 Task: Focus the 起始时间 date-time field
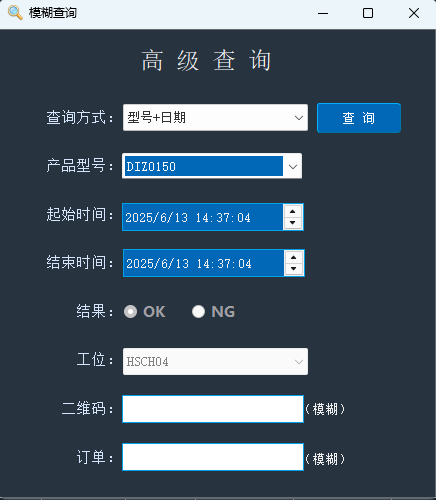click(203, 217)
